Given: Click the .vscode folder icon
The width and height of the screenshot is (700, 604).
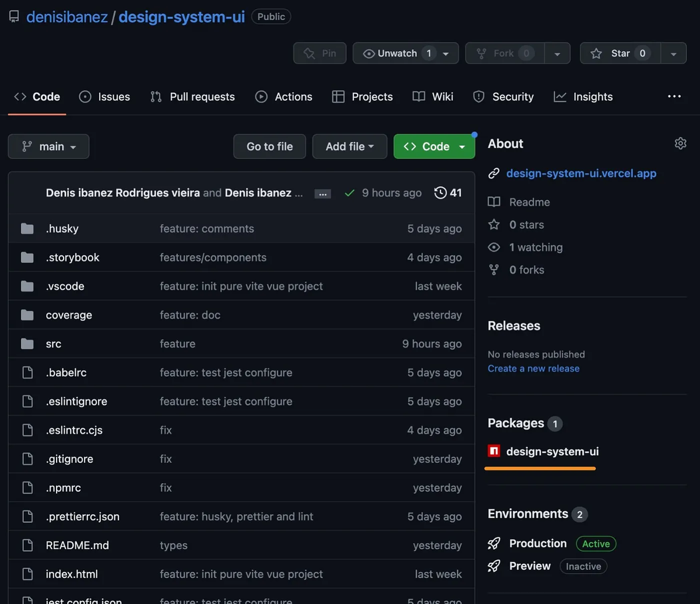Looking at the screenshot, I should pyautogui.click(x=27, y=286).
